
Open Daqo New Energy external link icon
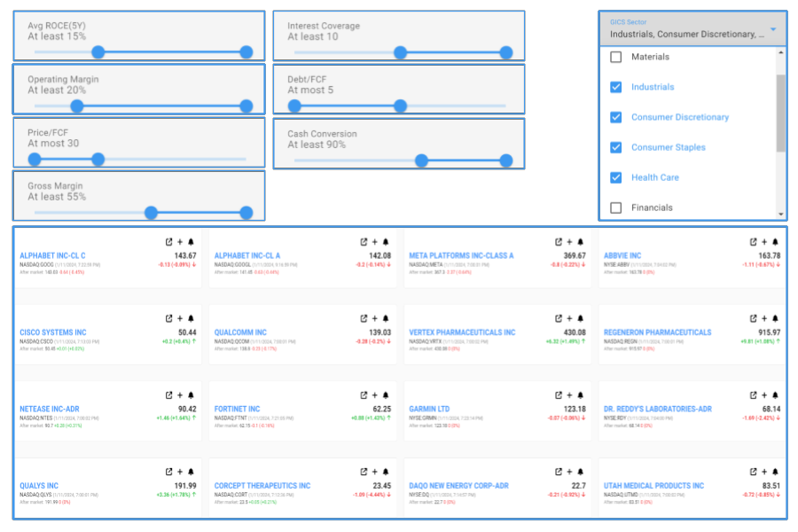click(x=559, y=472)
